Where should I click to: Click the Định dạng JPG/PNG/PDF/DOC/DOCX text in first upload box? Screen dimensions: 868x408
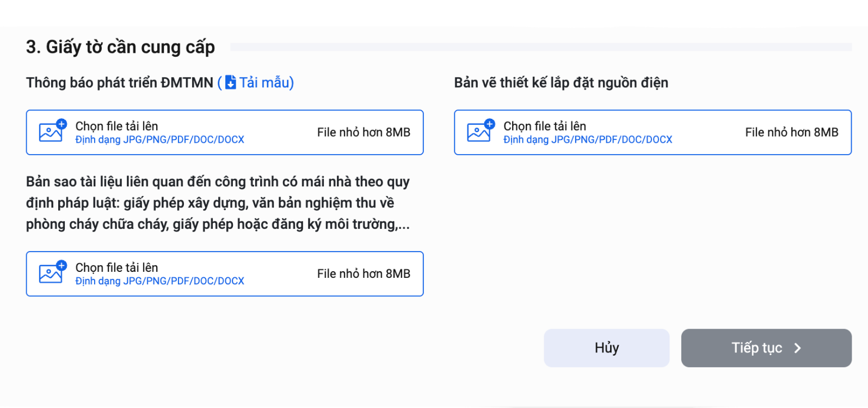click(x=160, y=140)
